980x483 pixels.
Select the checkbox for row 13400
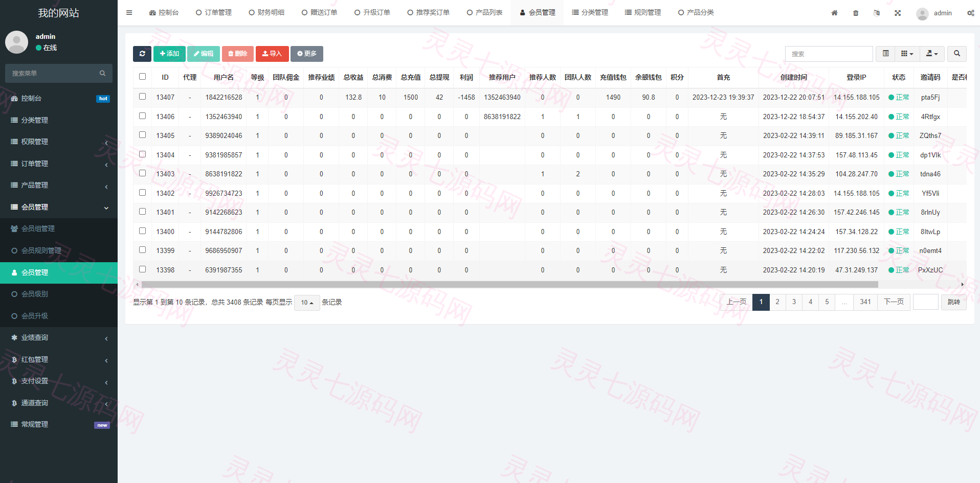click(143, 231)
